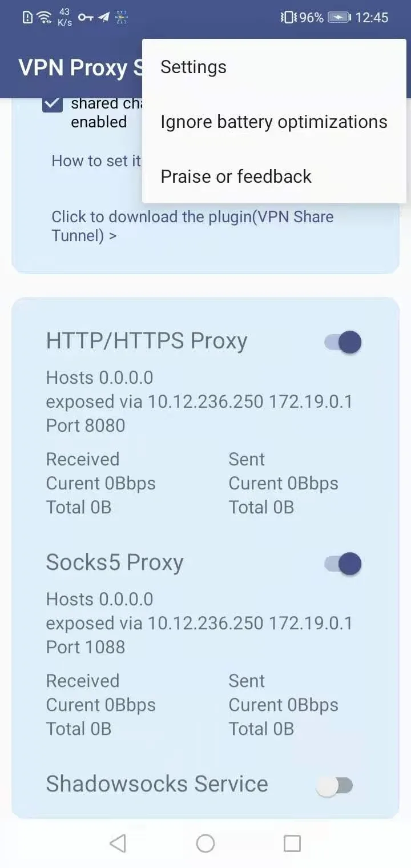
Task: Tap the battery charging icon
Action: pos(339,18)
